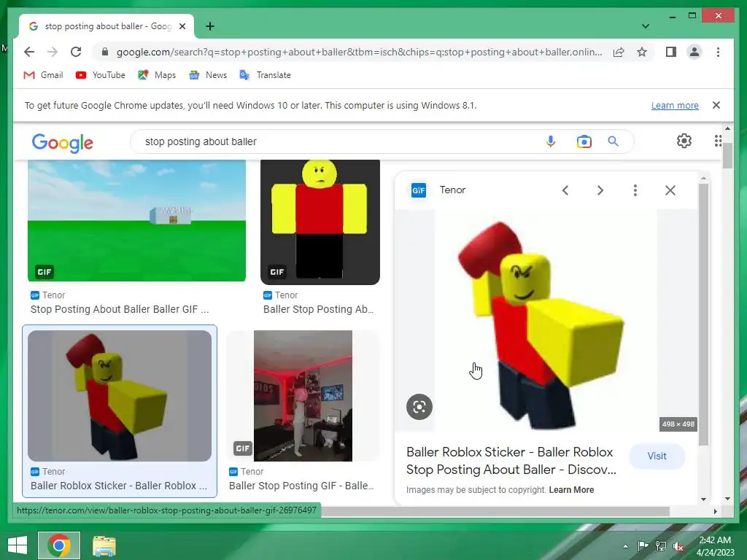
Task: Open a new browser tab
Action: (210, 26)
